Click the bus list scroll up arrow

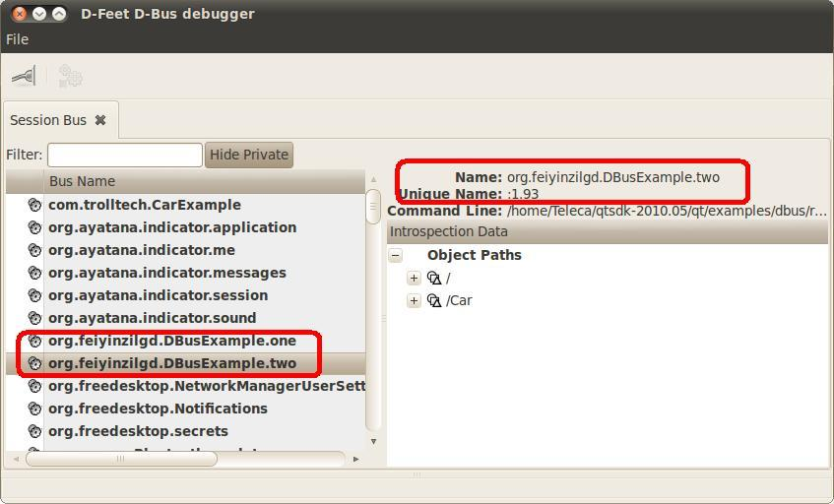click(x=373, y=180)
